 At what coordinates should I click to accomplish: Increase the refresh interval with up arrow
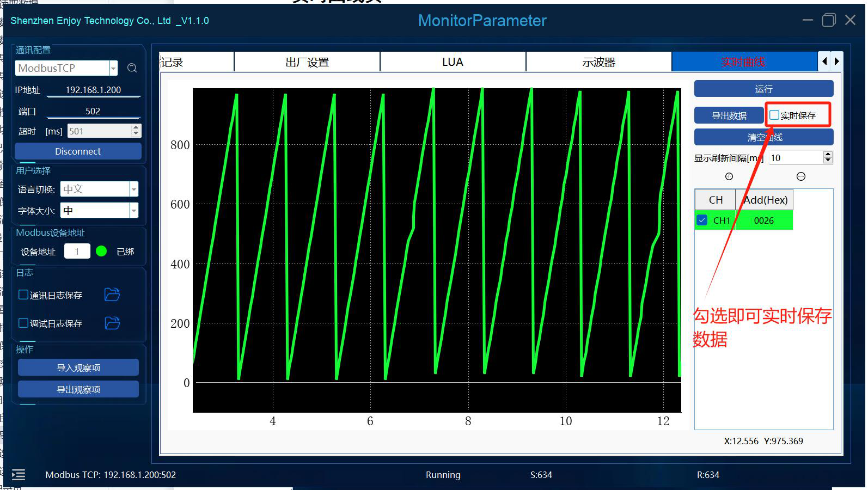tap(828, 154)
